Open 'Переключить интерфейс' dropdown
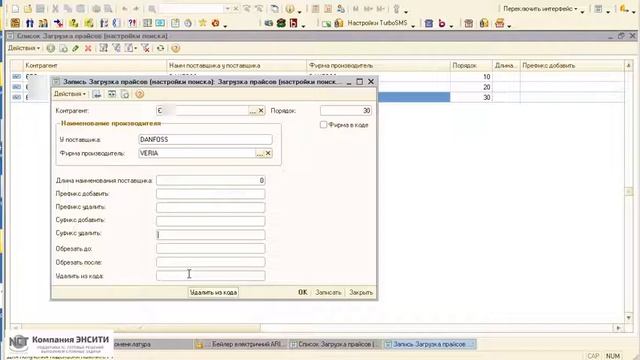Viewport: 640px width, 360px height. pos(540,9)
